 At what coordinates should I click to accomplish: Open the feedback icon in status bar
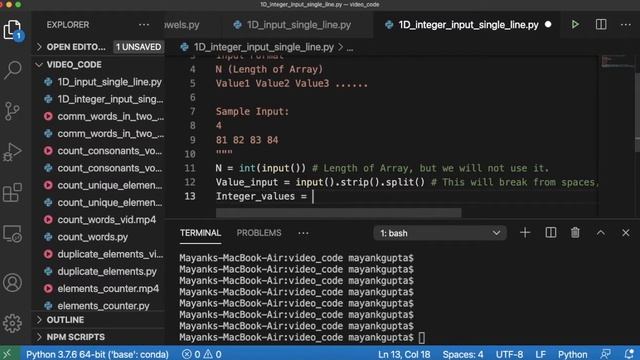pyautogui.click(x=606, y=354)
